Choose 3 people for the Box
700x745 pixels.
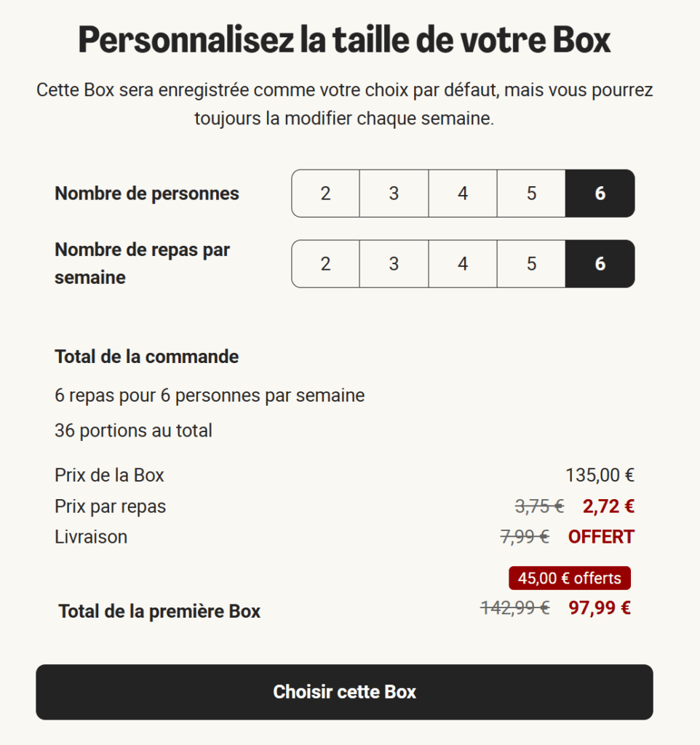(394, 194)
